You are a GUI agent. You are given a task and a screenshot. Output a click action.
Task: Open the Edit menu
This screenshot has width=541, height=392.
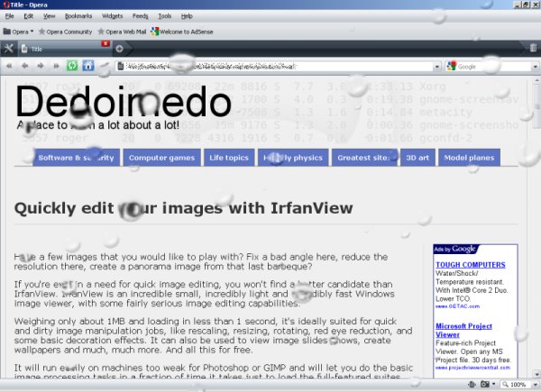pos(28,16)
